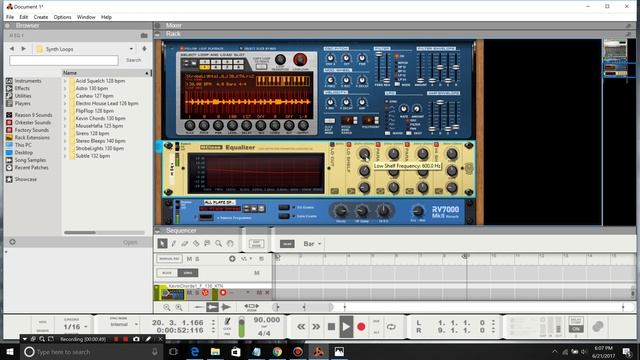Viewport: 640px width, 360px height.
Task: Open the Edit menu
Action: coord(24,17)
